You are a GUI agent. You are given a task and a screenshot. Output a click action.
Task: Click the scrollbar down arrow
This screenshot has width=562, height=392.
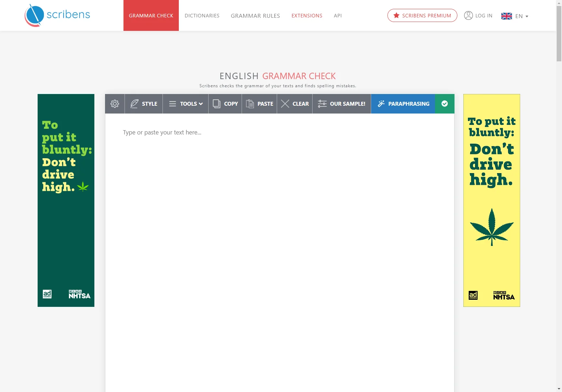point(559,389)
